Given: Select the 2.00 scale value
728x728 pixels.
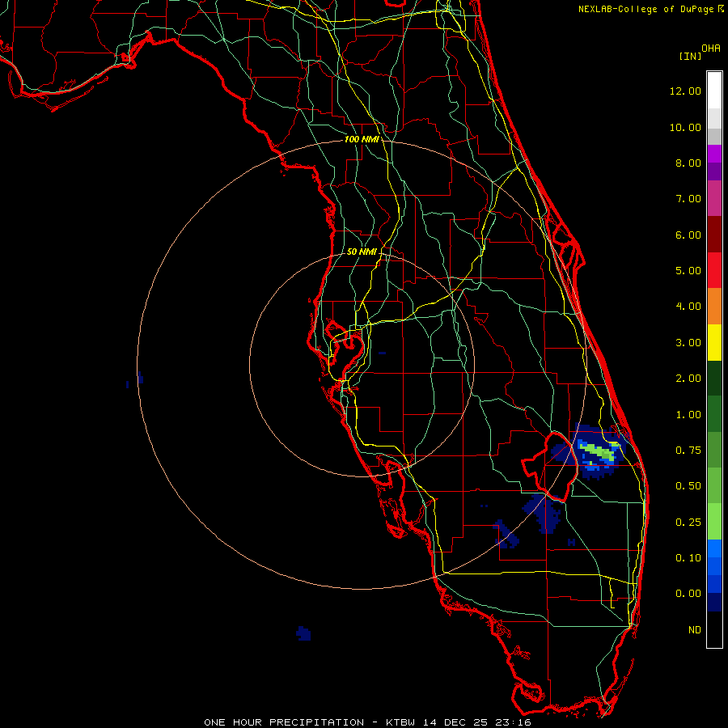Looking at the screenshot, I should pos(688,379).
